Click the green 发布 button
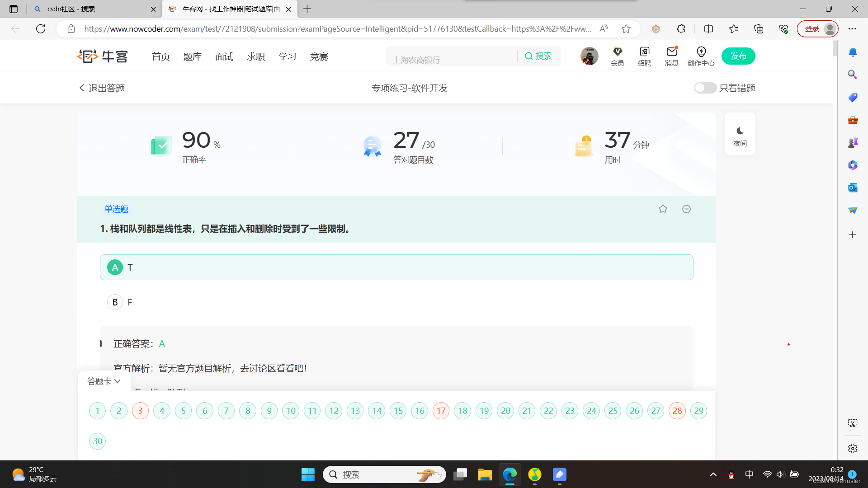The height and width of the screenshot is (488, 868). click(738, 56)
